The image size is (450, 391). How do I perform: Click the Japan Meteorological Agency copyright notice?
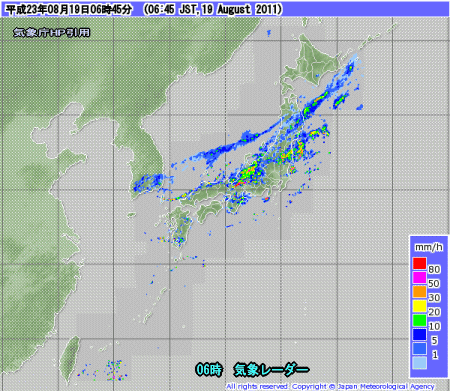tap(330, 386)
